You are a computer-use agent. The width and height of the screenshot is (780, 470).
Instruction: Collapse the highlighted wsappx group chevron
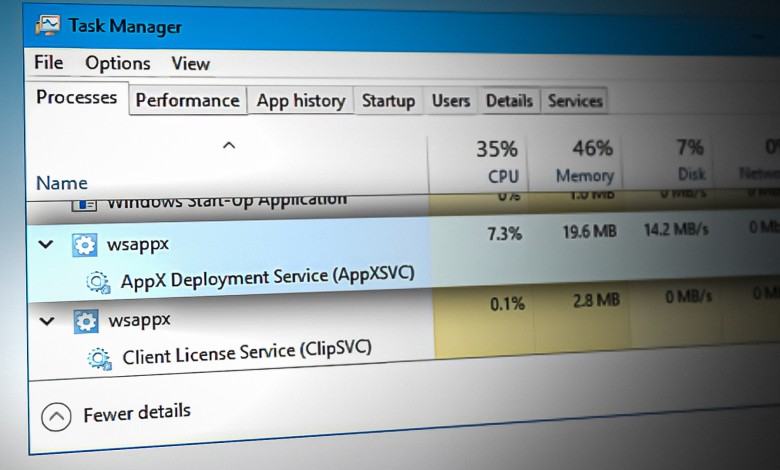pyautogui.click(x=46, y=244)
